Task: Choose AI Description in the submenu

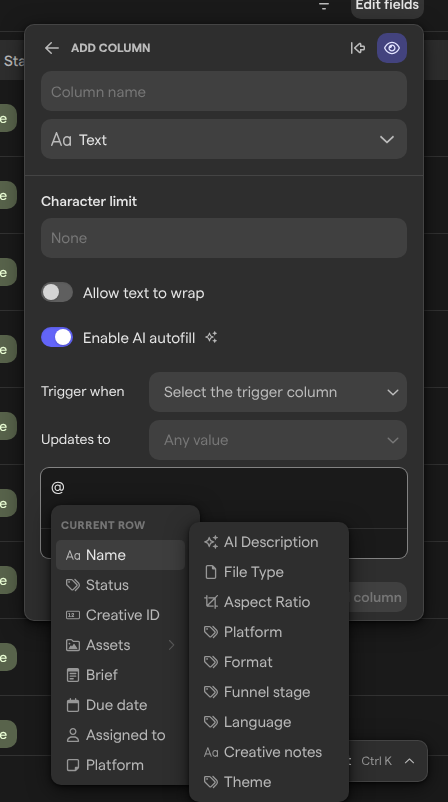Action: 269,542
